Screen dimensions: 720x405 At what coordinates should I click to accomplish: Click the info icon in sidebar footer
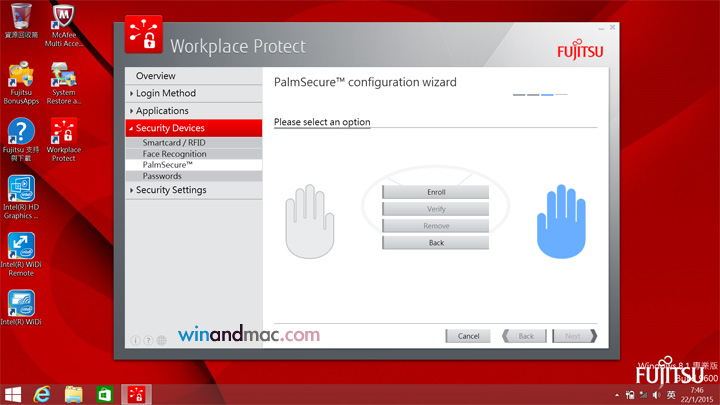135,340
